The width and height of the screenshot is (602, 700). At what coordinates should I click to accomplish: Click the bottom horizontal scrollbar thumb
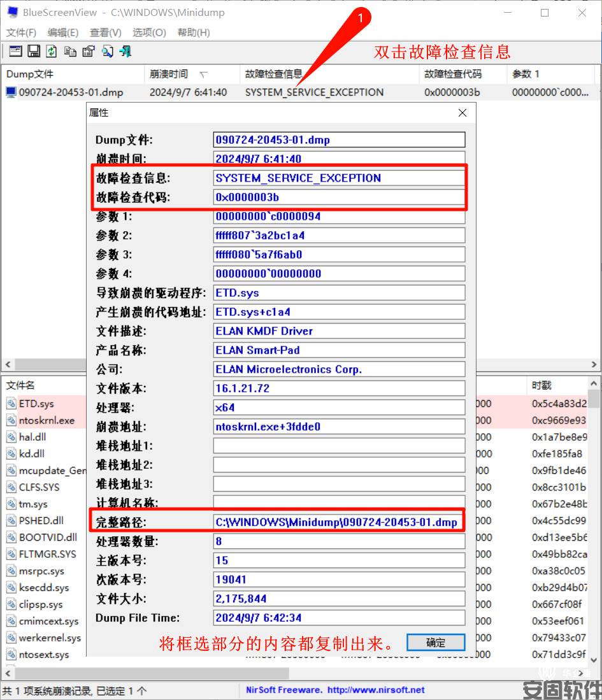(x=152, y=673)
